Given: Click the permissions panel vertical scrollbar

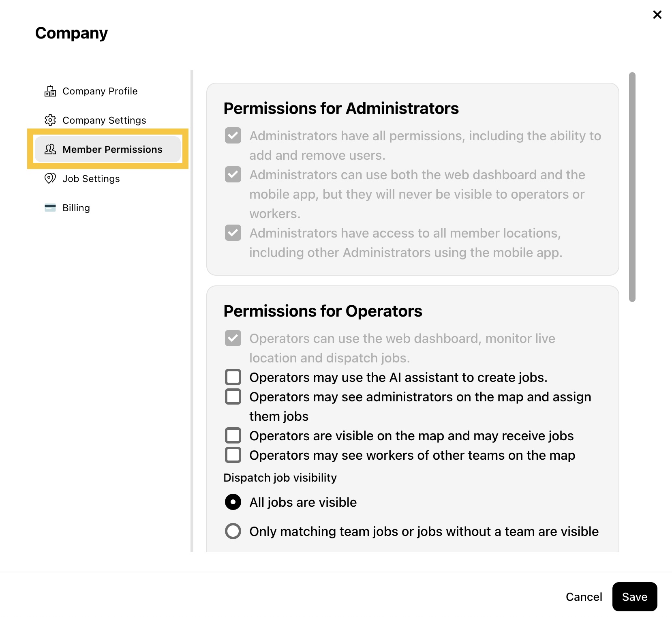Looking at the screenshot, I should 632,187.
